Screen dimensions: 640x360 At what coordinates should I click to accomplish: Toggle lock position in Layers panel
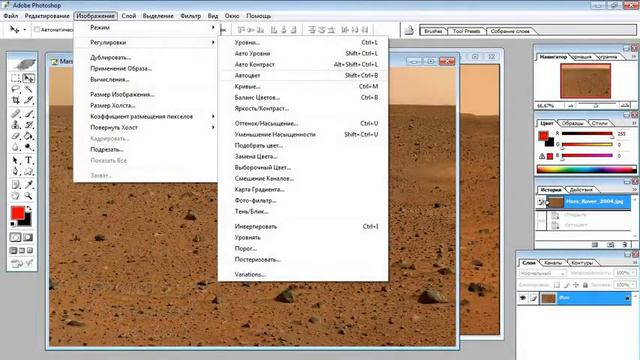tap(576, 285)
